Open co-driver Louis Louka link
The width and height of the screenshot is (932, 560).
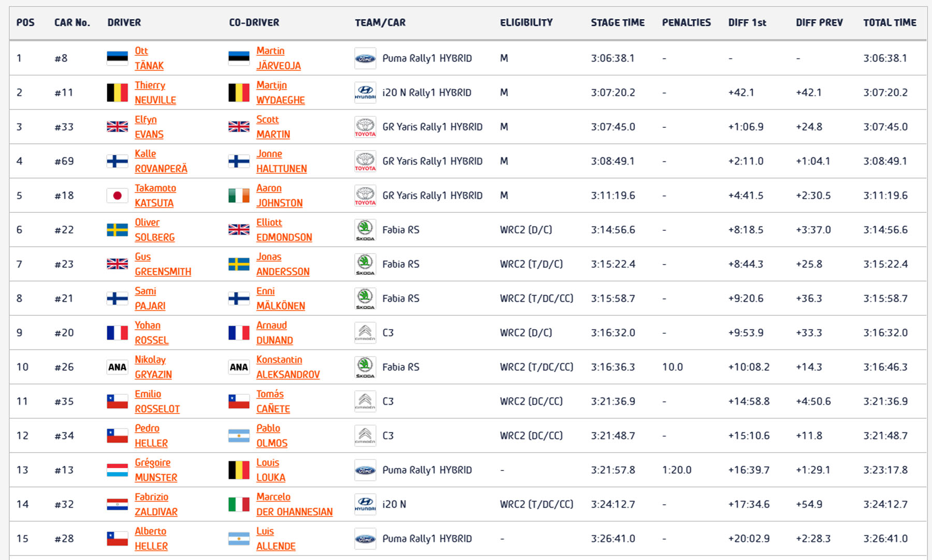pos(271,470)
